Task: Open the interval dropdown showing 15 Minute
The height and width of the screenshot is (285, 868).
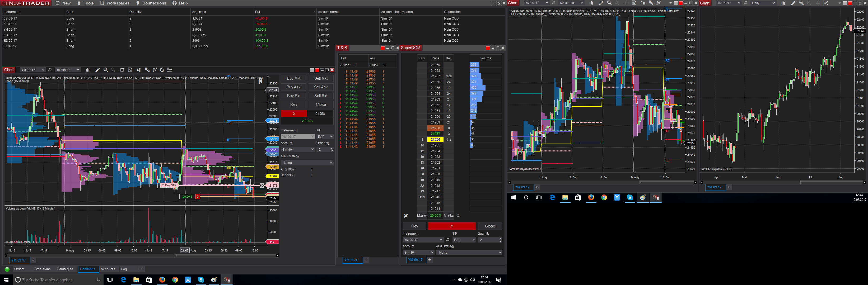Action: click(68, 70)
